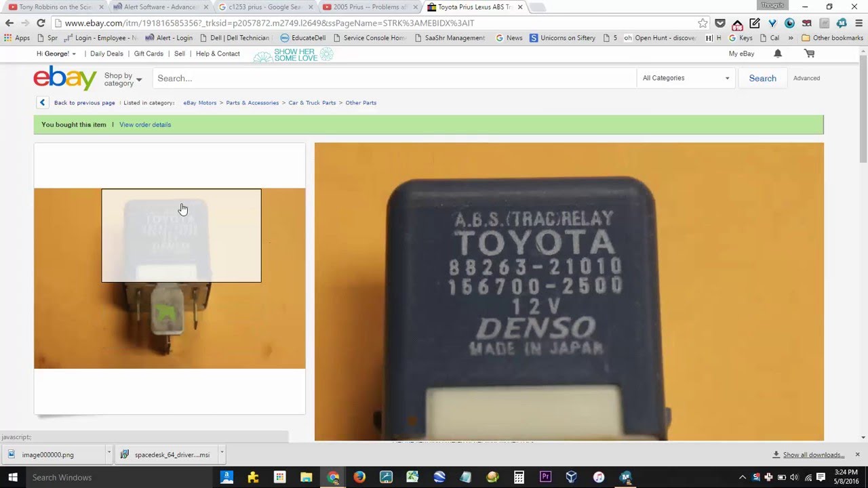Open Help & Contact link

(218, 54)
